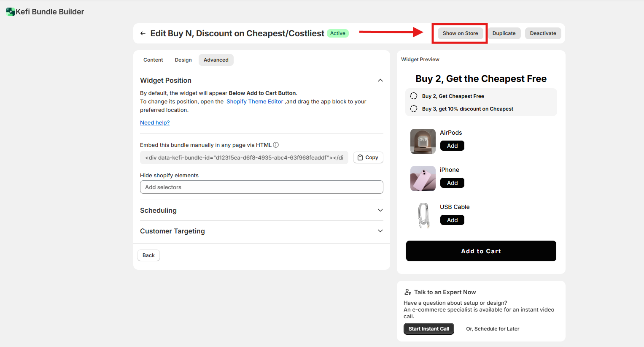
Task: Open the Design tab
Action: click(183, 60)
